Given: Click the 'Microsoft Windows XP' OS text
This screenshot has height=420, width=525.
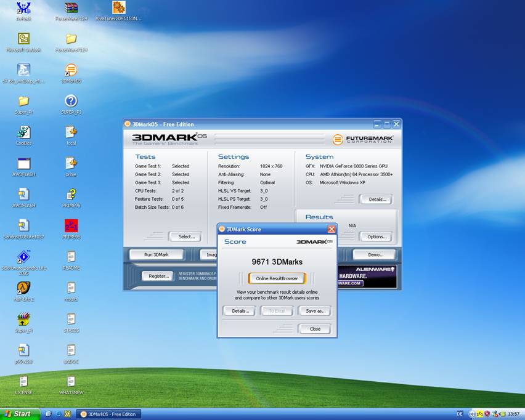Looking at the screenshot, I should point(343,182).
